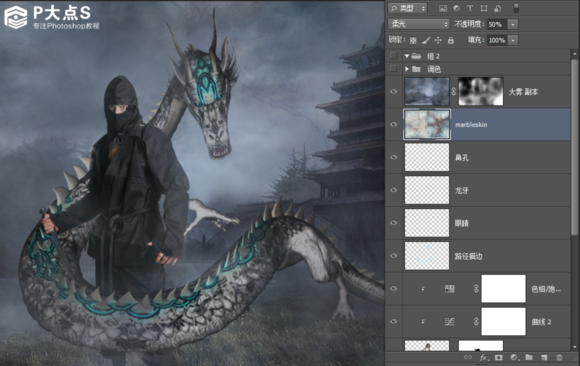The width and height of the screenshot is (580, 366).
Task: Open the 类型 filter type dropdown
Action: tap(407, 8)
